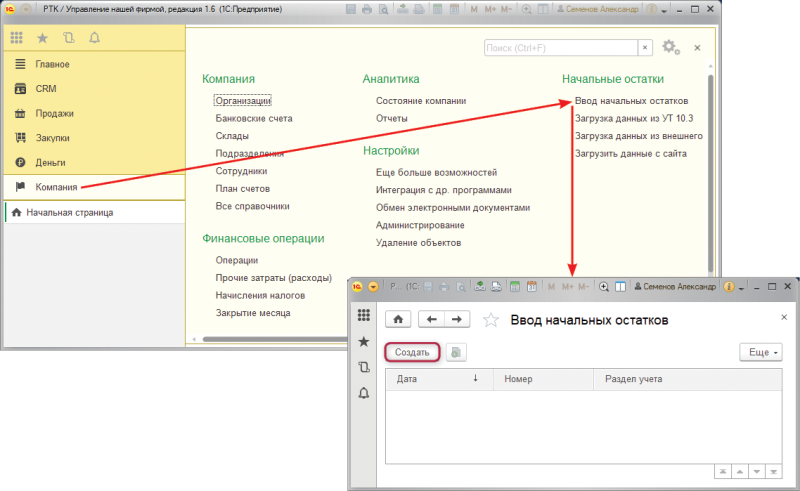Click create-by-copy icon next to Создать
Image resolution: width=800 pixels, height=491 pixels.
(456, 352)
